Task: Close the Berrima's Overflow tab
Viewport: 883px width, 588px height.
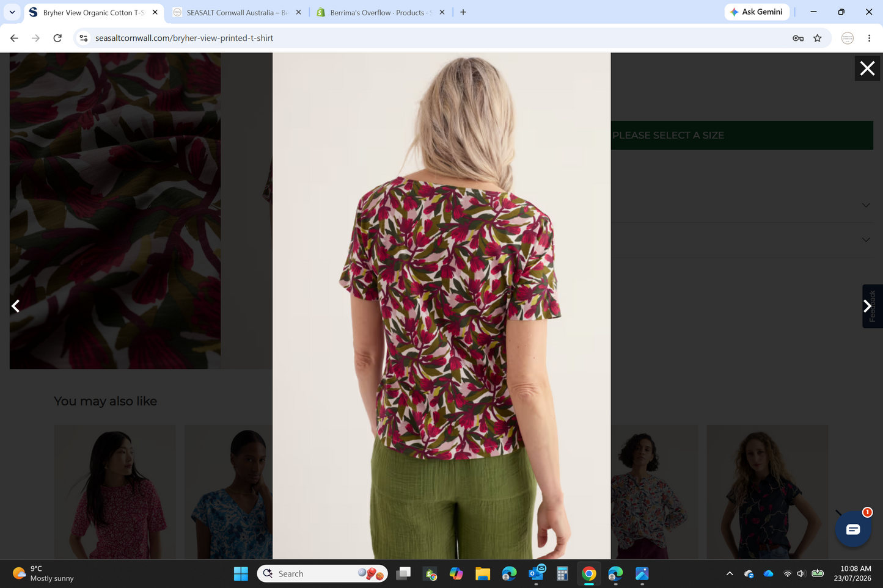Action: click(x=442, y=12)
